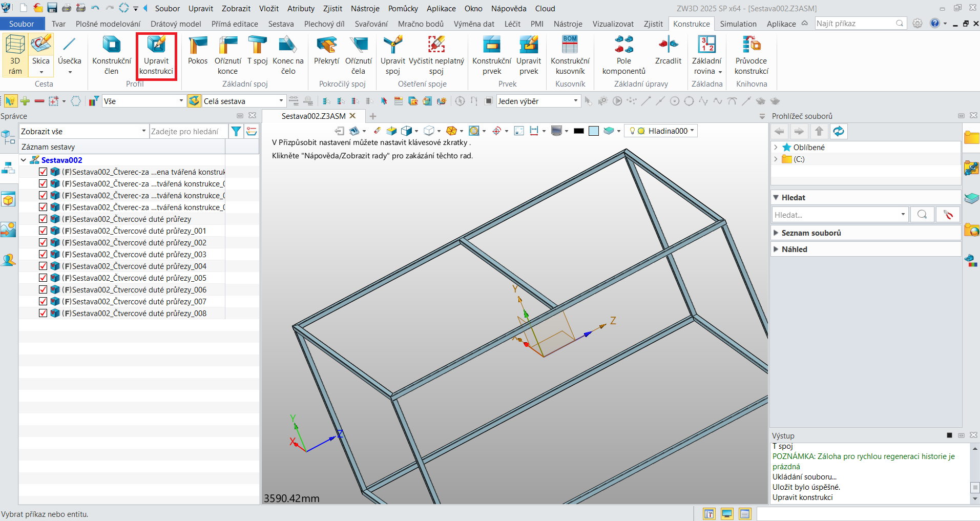Click the Konec na čelo tool

pos(288,55)
